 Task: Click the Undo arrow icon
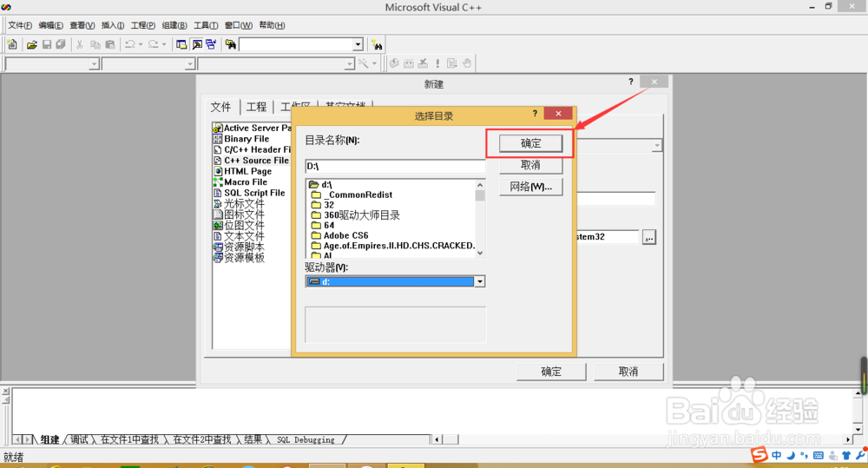click(130, 44)
